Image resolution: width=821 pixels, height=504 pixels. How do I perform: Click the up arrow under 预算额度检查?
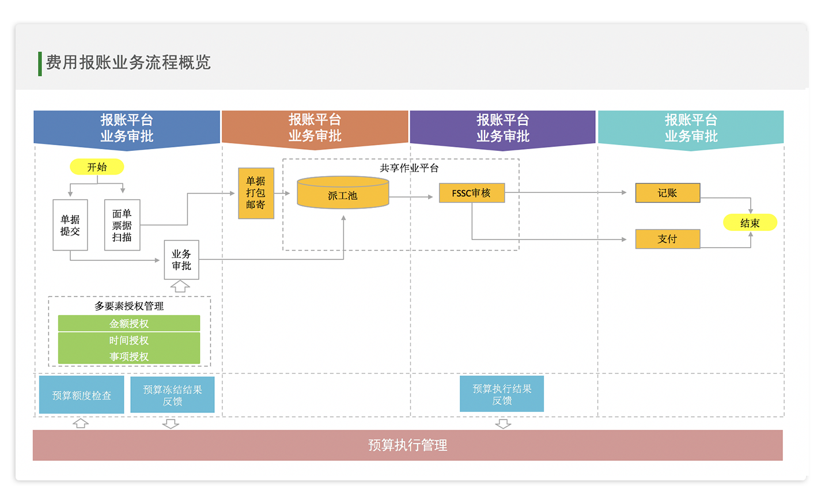(81, 423)
